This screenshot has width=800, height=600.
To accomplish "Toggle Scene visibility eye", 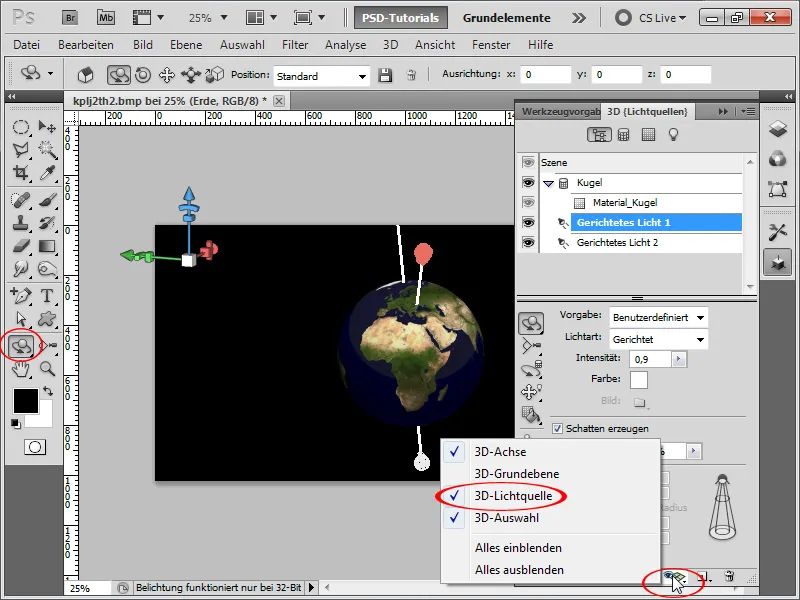I will pyautogui.click(x=528, y=162).
